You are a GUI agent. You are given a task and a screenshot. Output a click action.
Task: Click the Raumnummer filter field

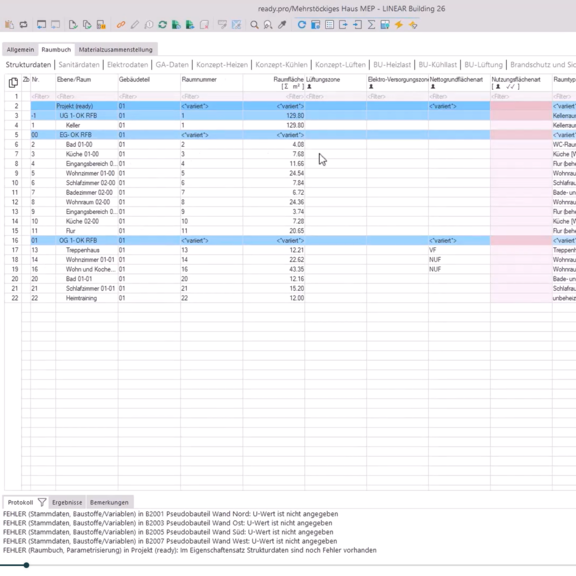pos(211,97)
